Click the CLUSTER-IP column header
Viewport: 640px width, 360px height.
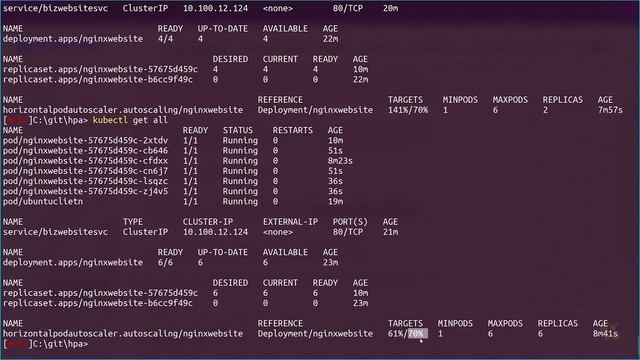tap(208, 222)
